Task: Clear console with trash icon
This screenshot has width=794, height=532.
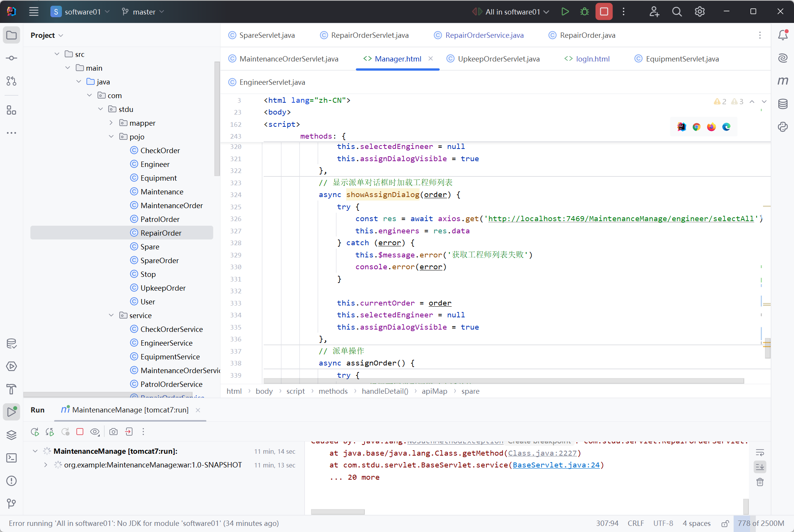Action: coord(760,482)
